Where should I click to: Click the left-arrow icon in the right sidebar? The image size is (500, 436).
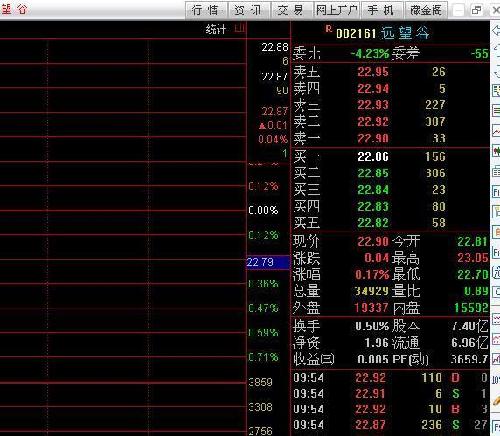point(496,31)
